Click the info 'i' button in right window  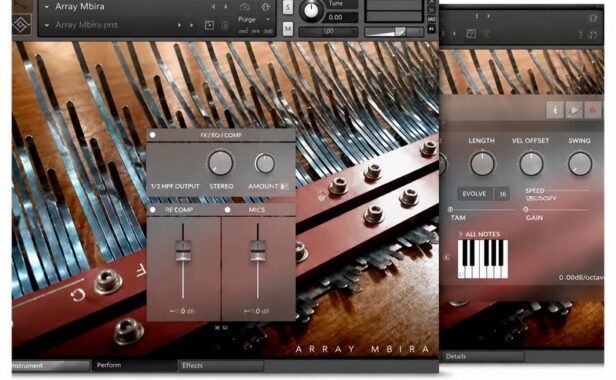[x=555, y=110]
